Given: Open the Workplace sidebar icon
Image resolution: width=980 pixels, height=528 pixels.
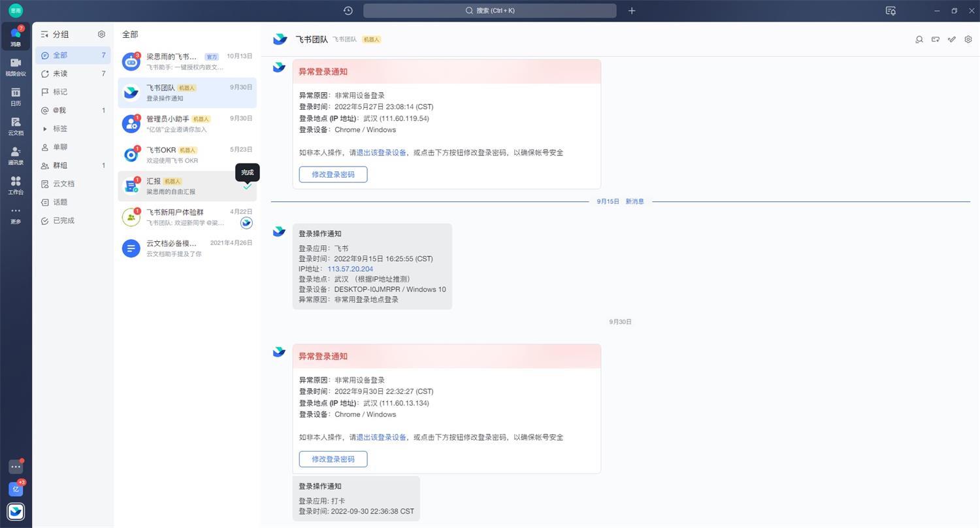Looking at the screenshot, I should pos(16,185).
